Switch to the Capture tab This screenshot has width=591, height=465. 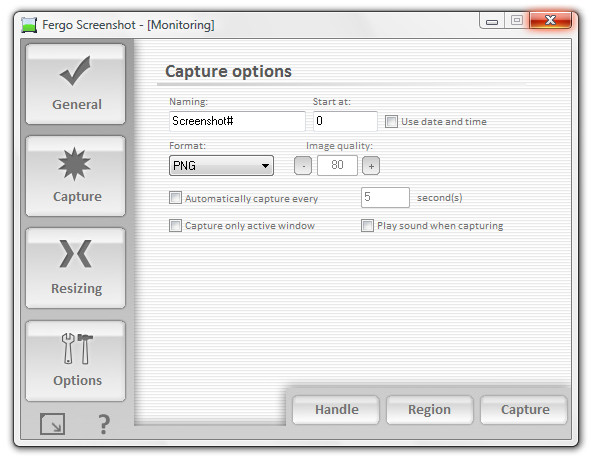coord(75,176)
